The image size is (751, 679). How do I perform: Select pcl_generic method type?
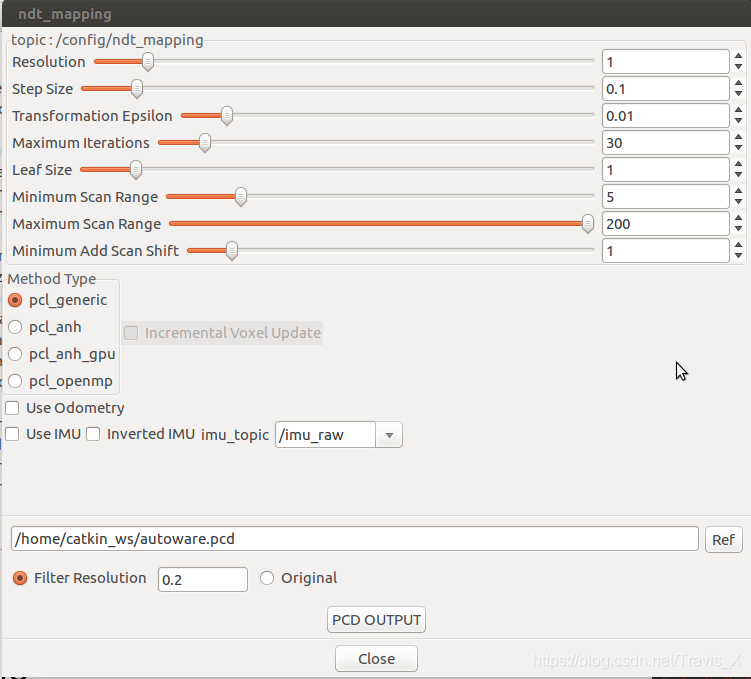15,300
